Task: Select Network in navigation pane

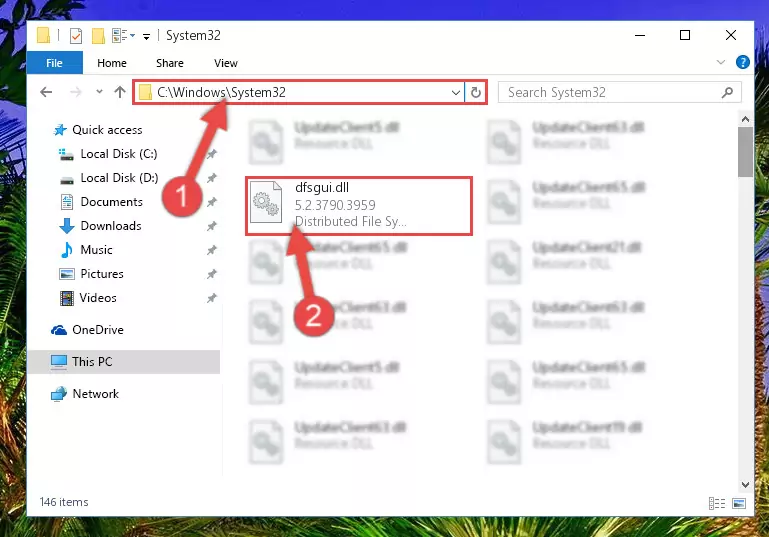Action: (95, 393)
